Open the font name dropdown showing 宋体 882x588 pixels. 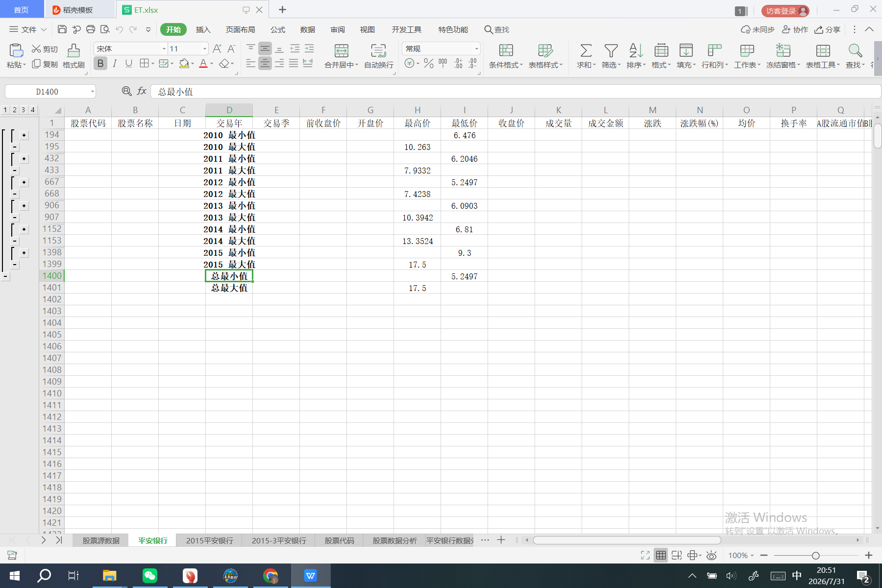click(x=164, y=49)
